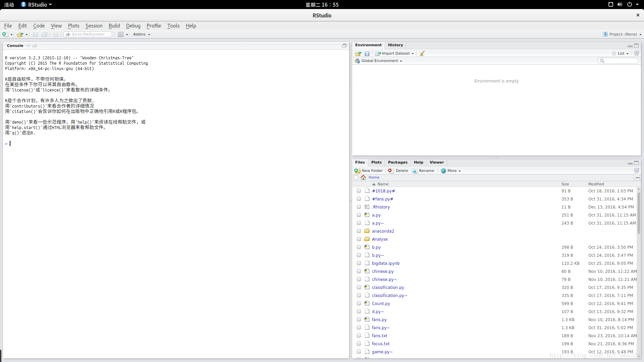Click the Open File folder icon
The height and width of the screenshot is (362, 644).
click(x=20, y=34)
